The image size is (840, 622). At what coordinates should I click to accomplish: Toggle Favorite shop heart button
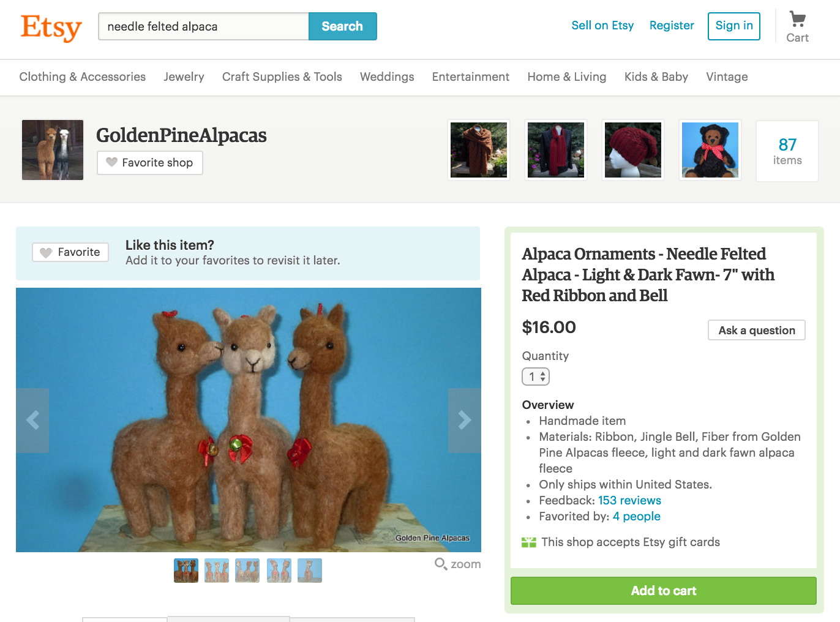click(150, 163)
